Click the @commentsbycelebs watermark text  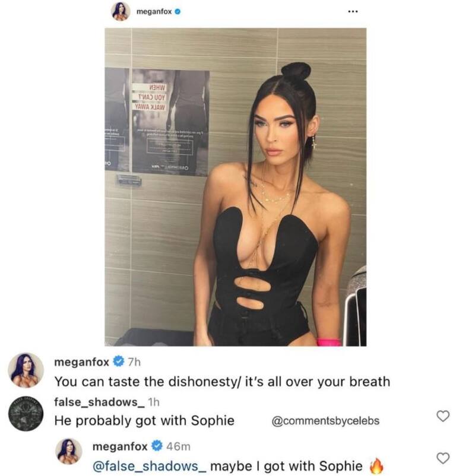(325, 421)
